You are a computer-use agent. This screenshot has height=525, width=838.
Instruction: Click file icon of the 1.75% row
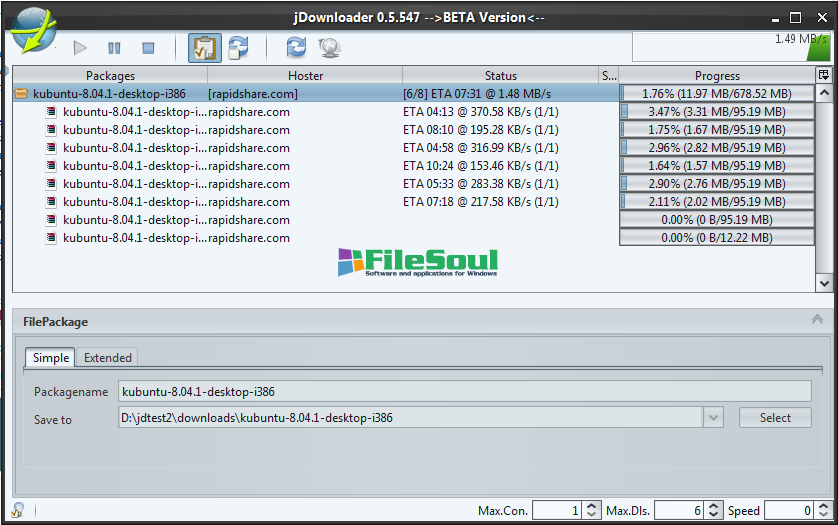coord(51,130)
